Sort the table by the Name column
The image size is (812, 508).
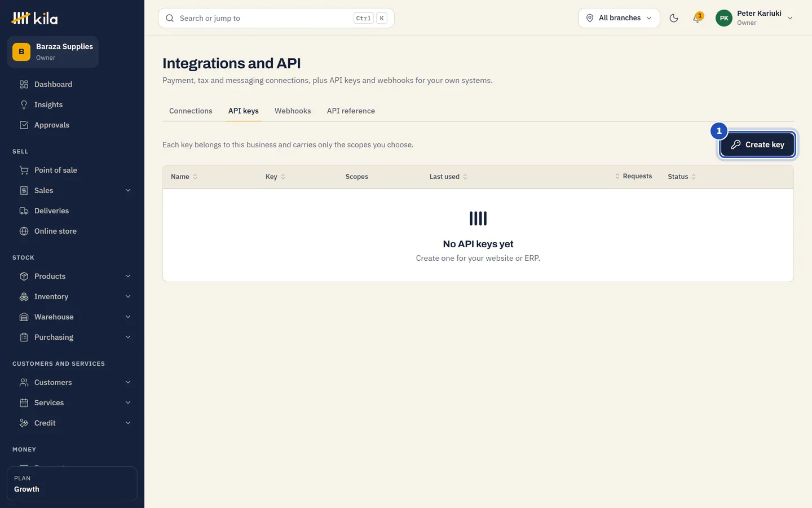pyautogui.click(x=184, y=177)
